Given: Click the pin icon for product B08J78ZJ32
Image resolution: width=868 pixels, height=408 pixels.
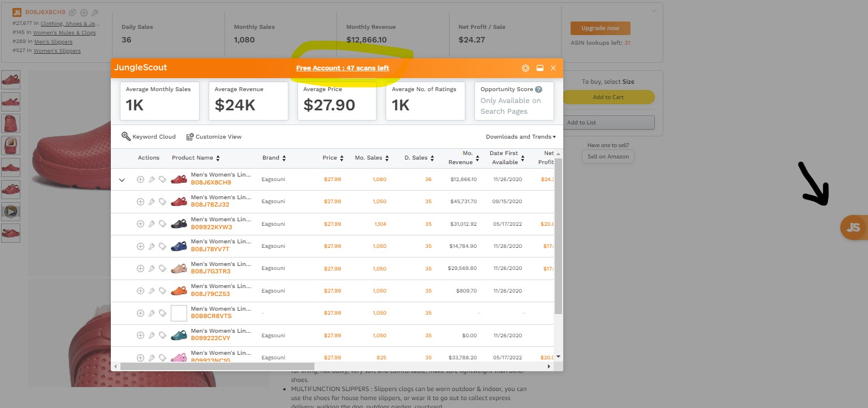Looking at the screenshot, I should pyautogui.click(x=152, y=201).
